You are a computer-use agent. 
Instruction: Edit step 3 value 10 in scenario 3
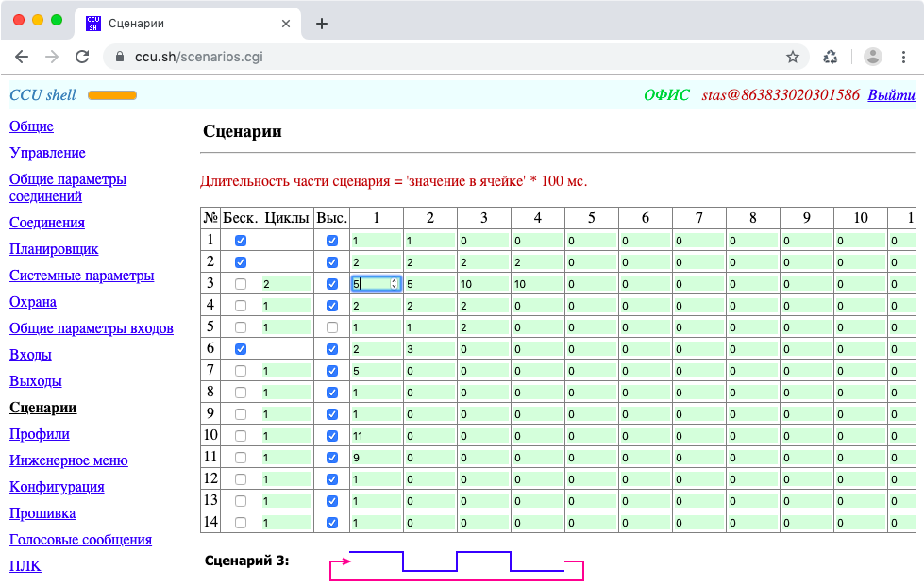point(484,284)
